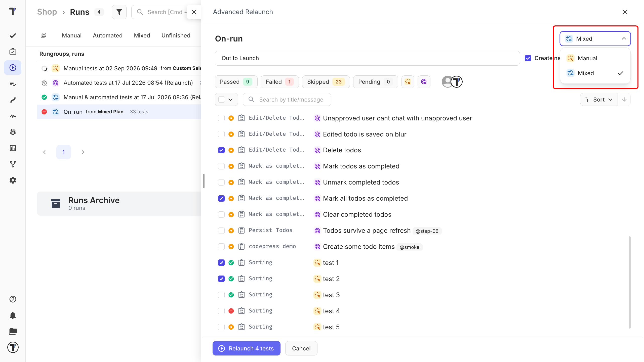644x362 pixels.
Task: Check the 'Edited todo is saved on blur' checkbox
Action: tap(221, 134)
